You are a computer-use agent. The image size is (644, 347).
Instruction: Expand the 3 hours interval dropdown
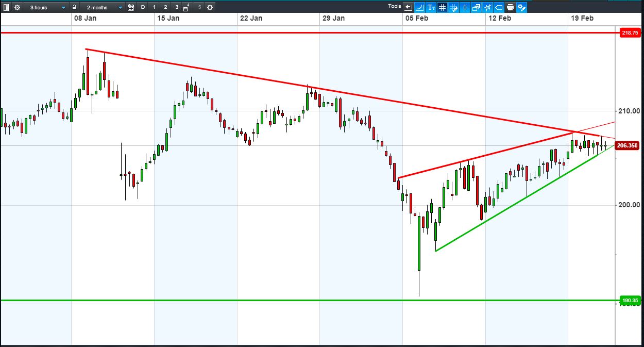tap(46, 7)
